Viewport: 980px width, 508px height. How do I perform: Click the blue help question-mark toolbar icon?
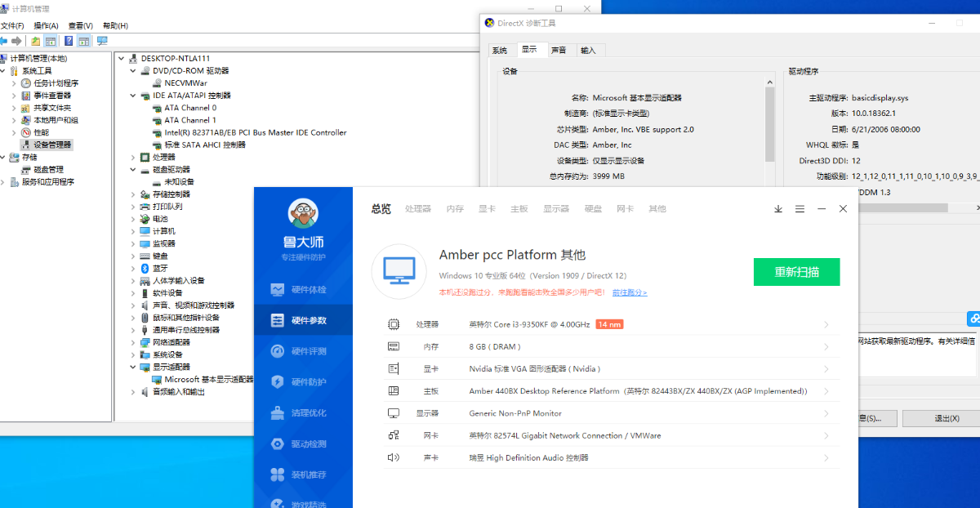click(x=69, y=41)
